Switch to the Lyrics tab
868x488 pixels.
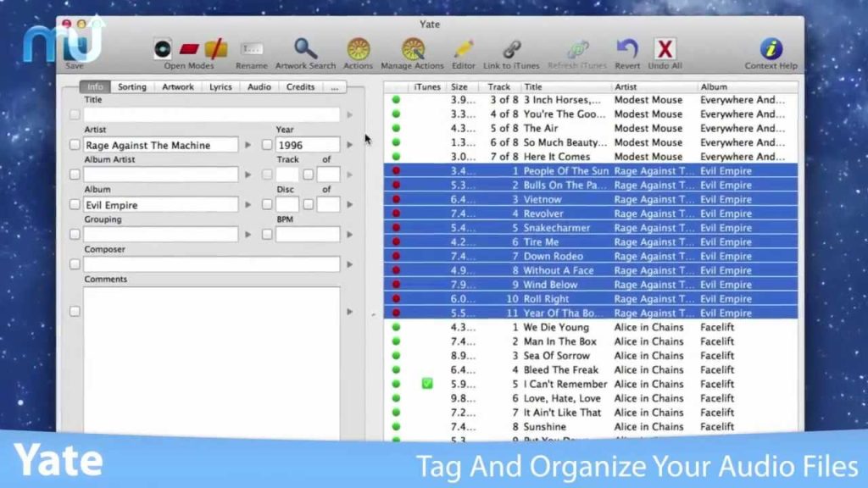pyautogui.click(x=220, y=87)
